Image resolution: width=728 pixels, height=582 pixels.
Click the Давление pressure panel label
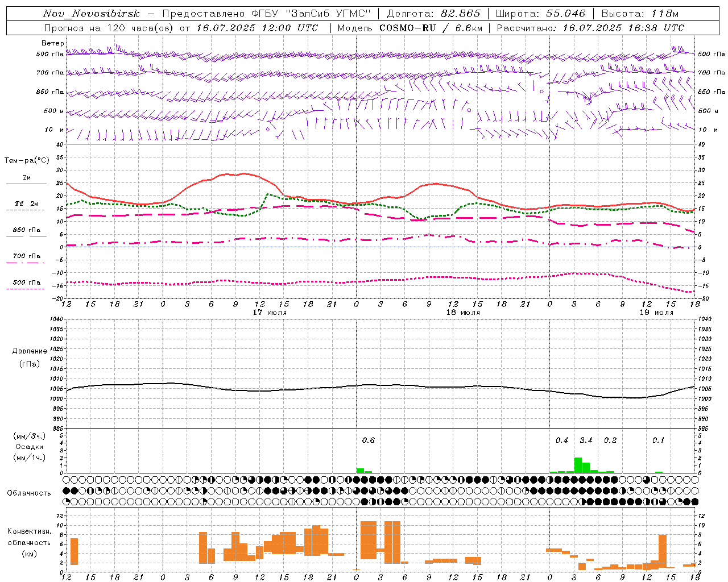point(30,351)
